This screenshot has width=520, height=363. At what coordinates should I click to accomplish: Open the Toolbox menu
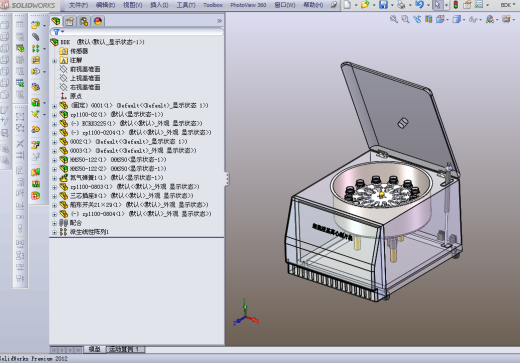click(x=213, y=5)
